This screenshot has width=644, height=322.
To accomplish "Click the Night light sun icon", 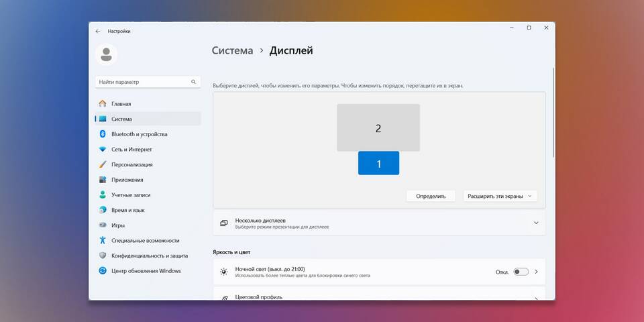I will point(224,272).
